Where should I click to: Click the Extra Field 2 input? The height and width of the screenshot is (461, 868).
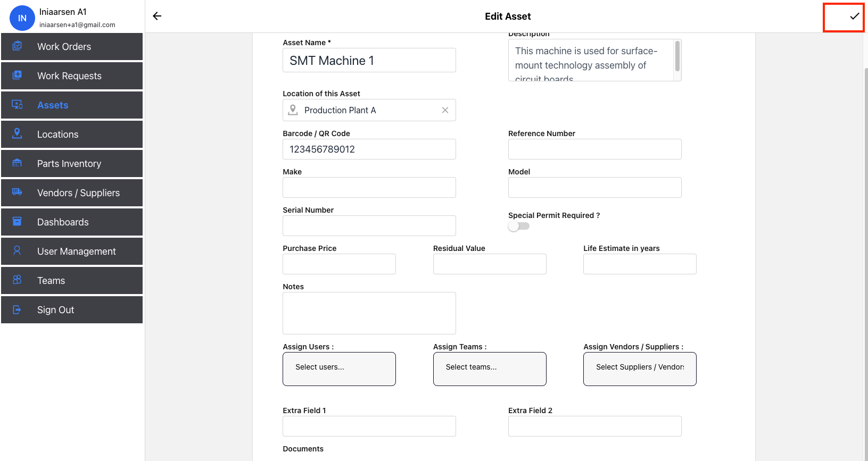click(595, 426)
